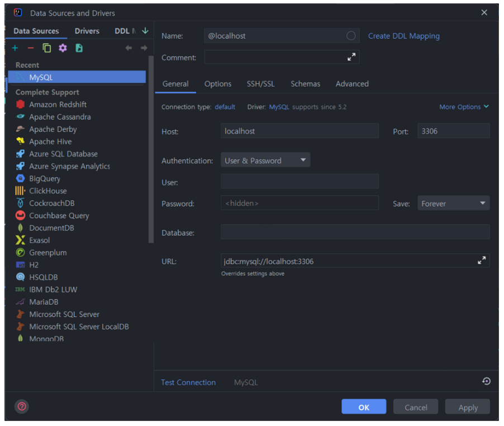The height and width of the screenshot is (426, 504).
Task: Click the data sources list scrollbar
Action: 151,149
